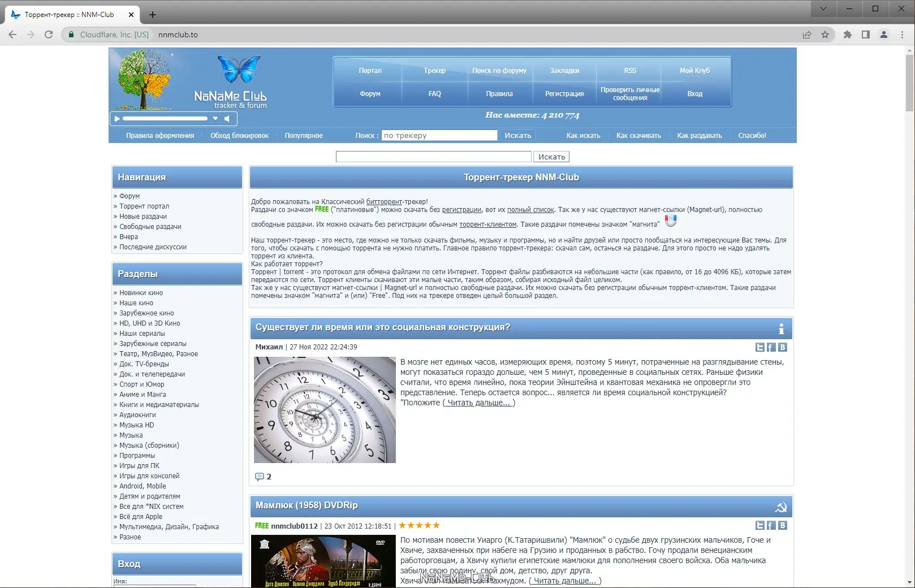Share the Мамлюк post on Twitter
Screen dimensions: 915x588
(760, 525)
